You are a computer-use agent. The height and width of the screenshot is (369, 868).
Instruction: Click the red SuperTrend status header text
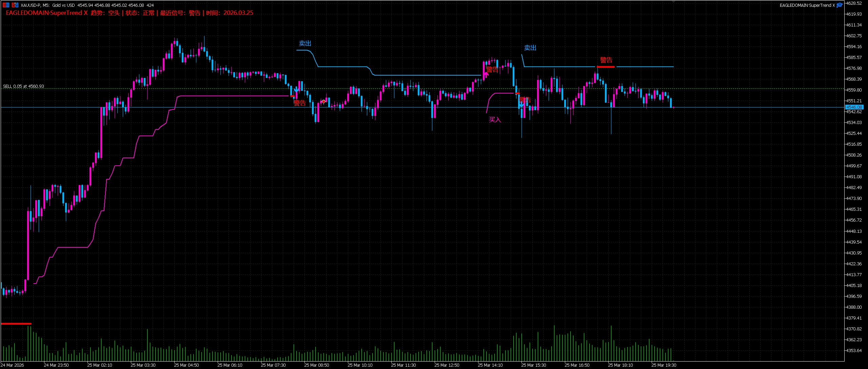130,13
